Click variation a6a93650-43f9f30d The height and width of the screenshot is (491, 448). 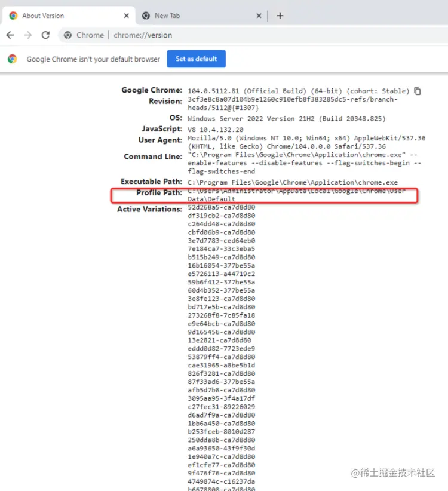[222, 449]
